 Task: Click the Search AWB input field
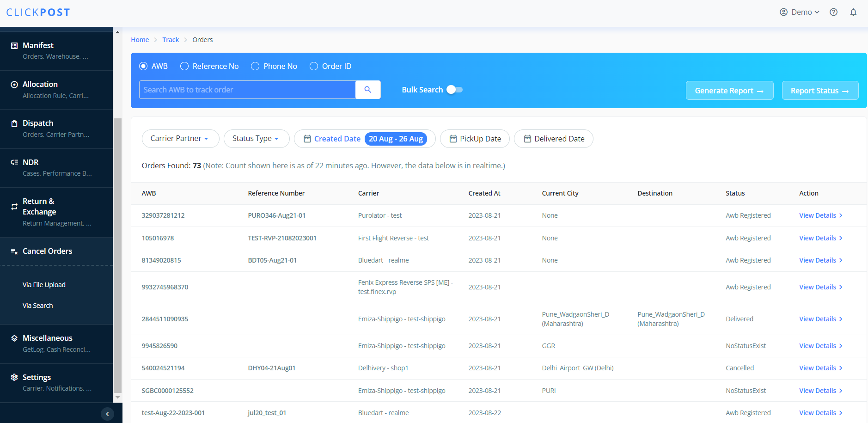pyautogui.click(x=247, y=90)
